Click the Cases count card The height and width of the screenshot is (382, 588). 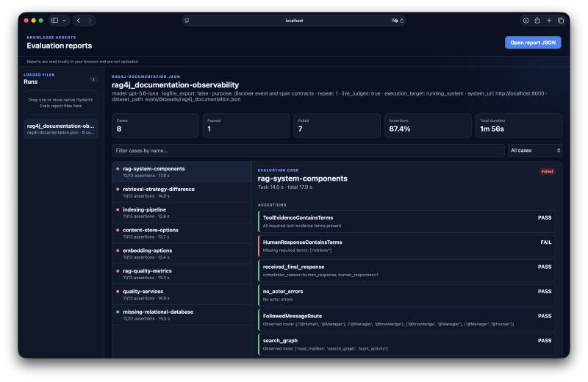coord(155,126)
